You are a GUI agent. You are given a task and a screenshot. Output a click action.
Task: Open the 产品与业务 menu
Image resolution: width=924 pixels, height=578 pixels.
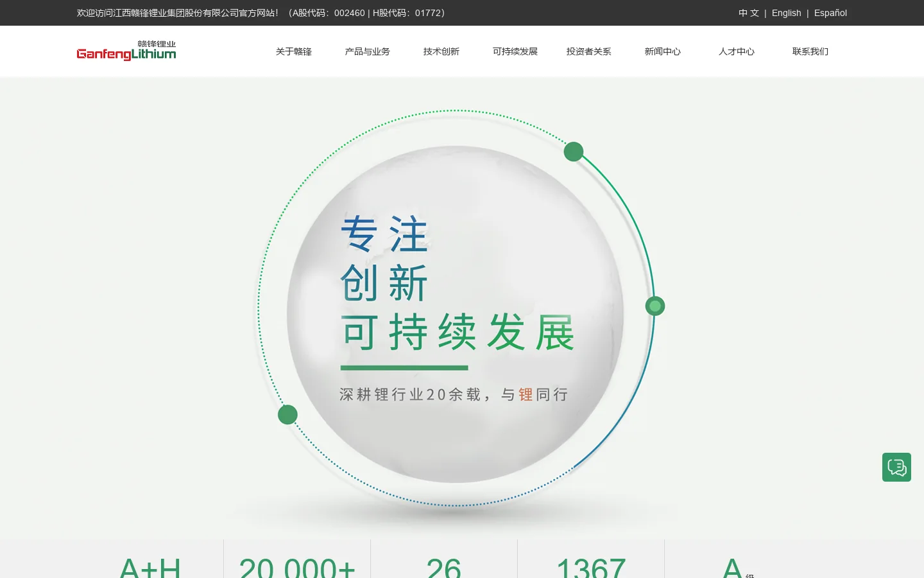368,51
